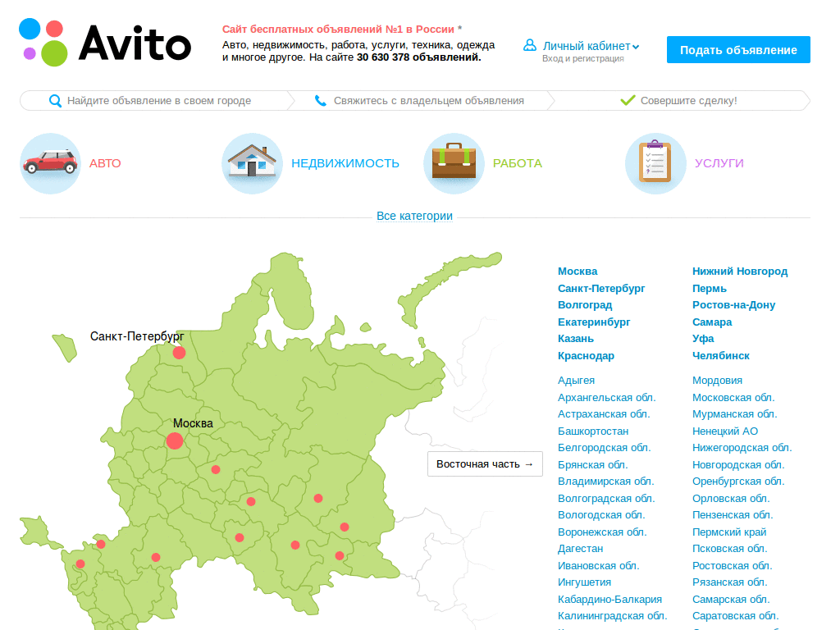840x630 pixels.
Task: Open Работа via the briefcase icon
Action: tap(454, 162)
